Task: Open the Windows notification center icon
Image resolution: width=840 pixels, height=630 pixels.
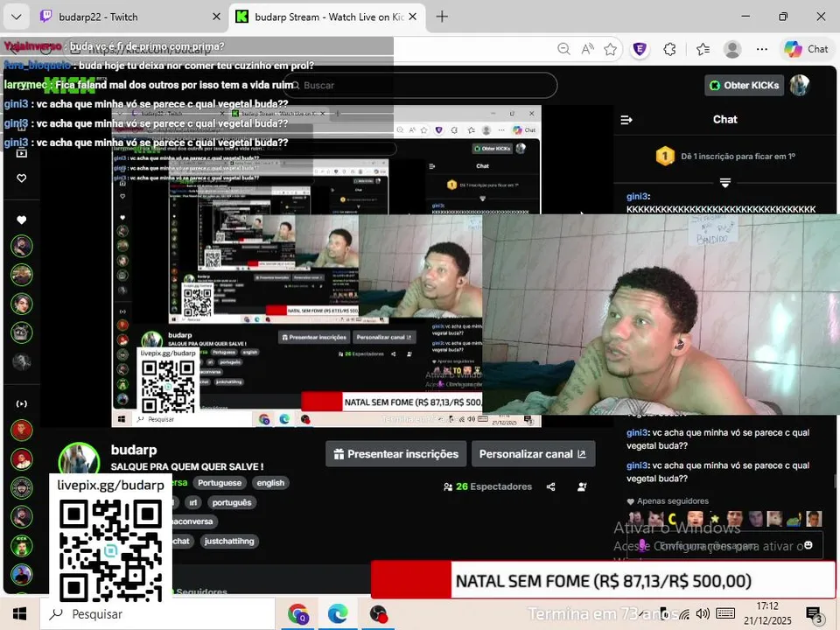Action: point(815,614)
